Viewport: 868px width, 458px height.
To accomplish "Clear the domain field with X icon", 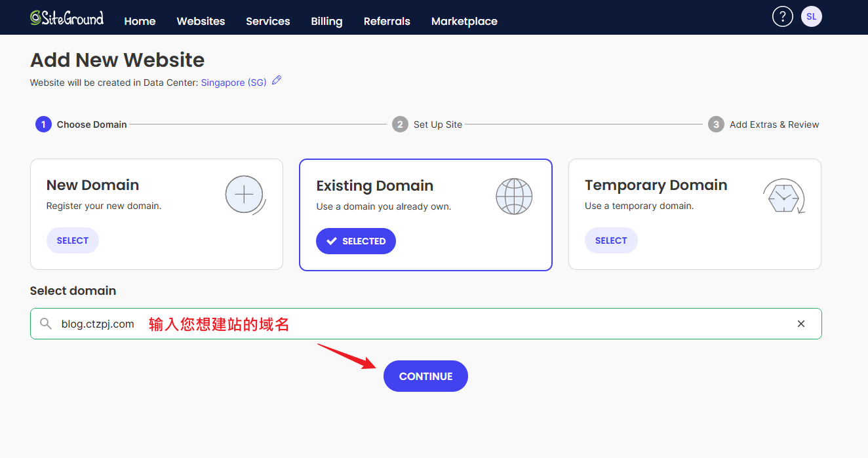I will coord(800,324).
